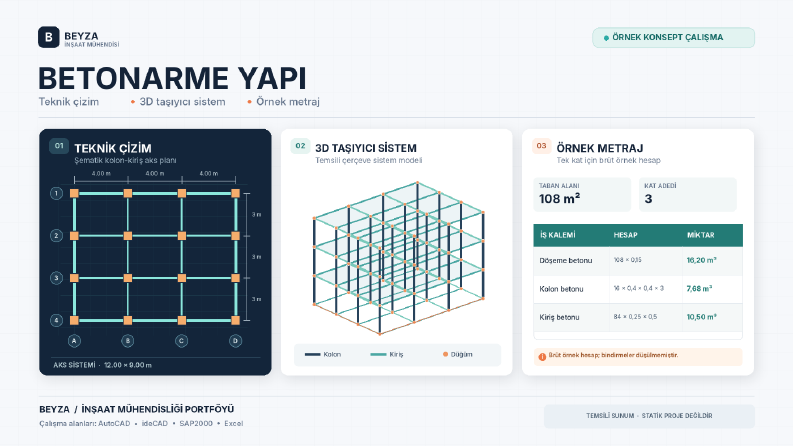Click the 84 × 0,25 × 0,5 calculation cell
This screenshot has height=446, width=793.
coord(635,317)
